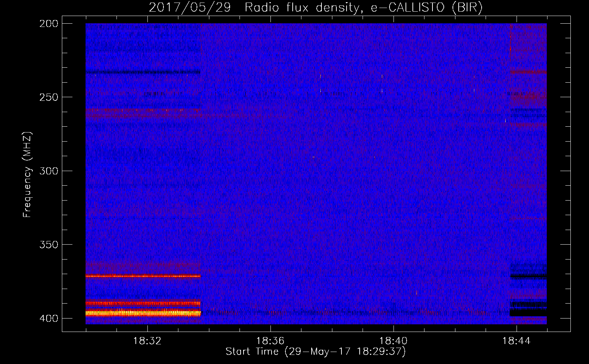
Task: Click the 250 frequency tick label
Action: click(49, 97)
